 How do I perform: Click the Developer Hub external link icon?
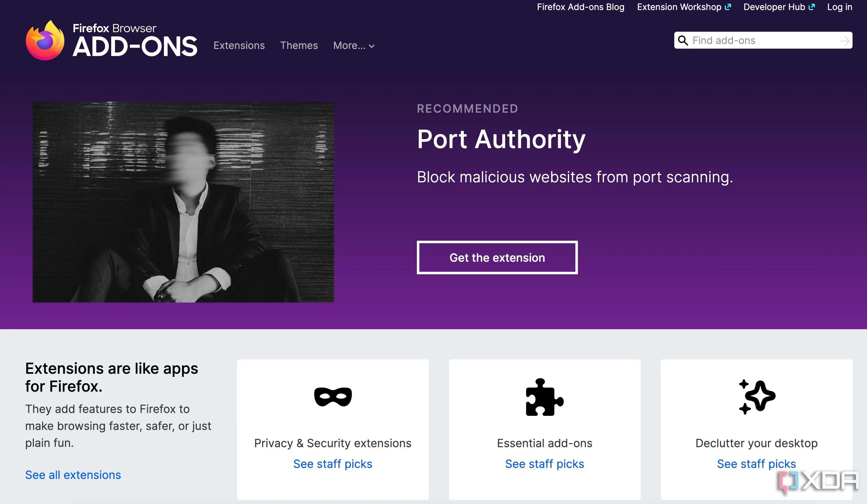pos(812,7)
